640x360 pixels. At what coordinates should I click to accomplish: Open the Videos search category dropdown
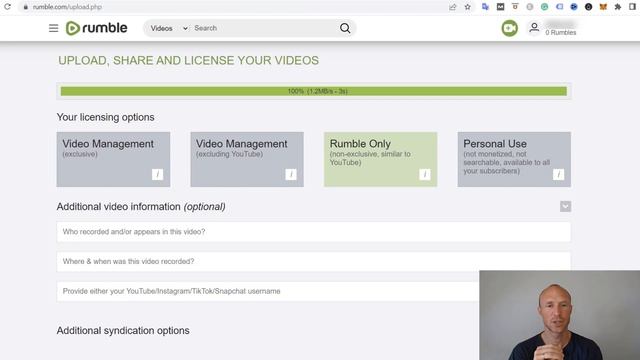click(169, 28)
